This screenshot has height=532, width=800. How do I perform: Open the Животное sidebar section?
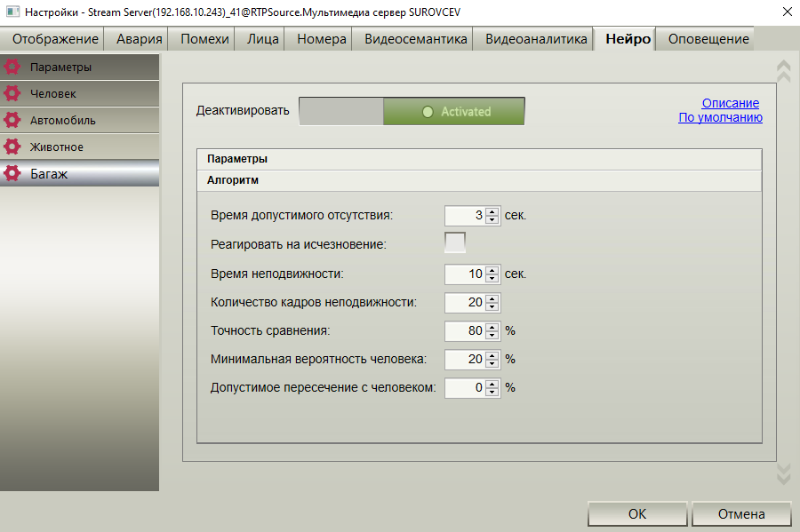80,147
